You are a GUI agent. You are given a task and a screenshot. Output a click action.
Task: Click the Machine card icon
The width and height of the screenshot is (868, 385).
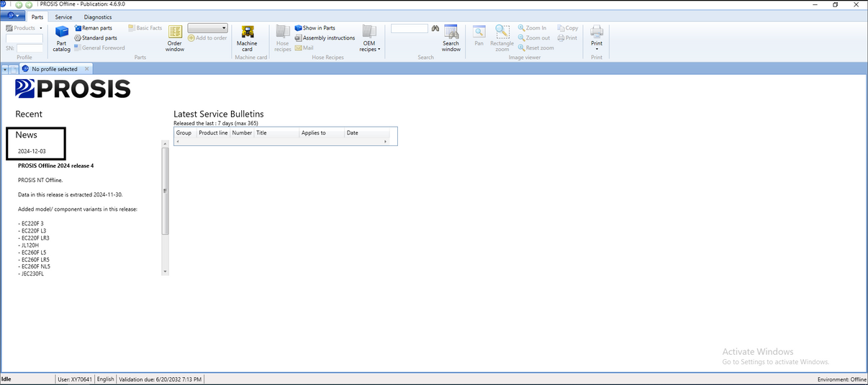pyautogui.click(x=247, y=37)
